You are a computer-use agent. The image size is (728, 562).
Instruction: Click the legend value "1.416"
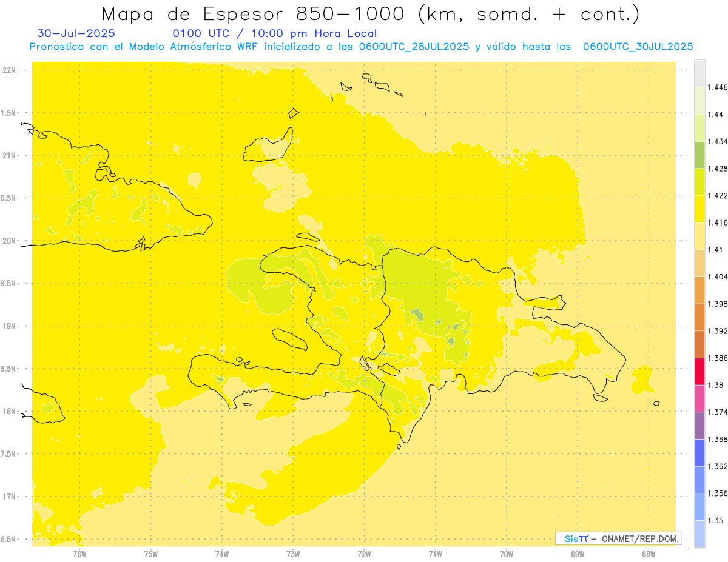(719, 222)
